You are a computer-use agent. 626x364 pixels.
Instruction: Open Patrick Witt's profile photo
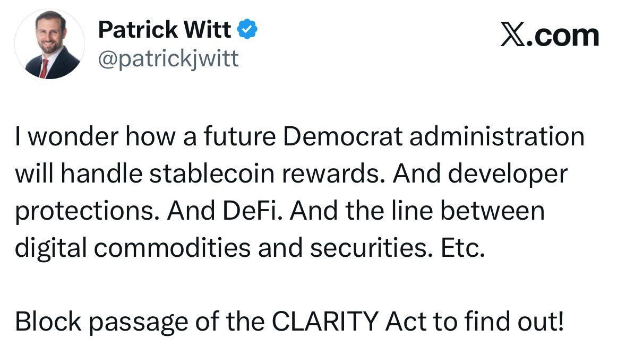(x=49, y=44)
